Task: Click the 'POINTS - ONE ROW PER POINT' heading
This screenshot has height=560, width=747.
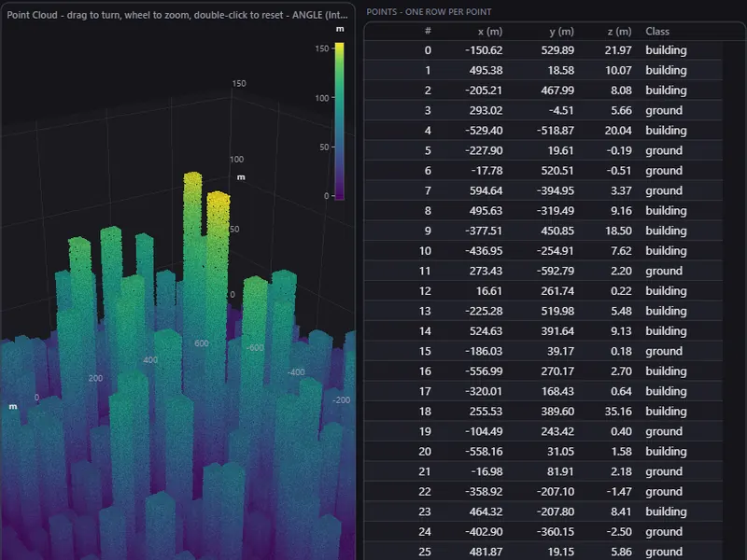Action: pyautogui.click(x=429, y=11)
